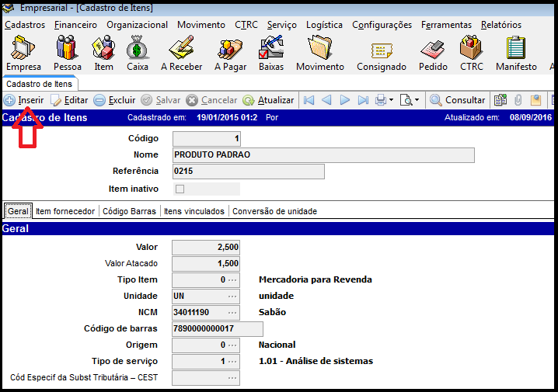
Task: Click the Inserir button
Action: 24,100
